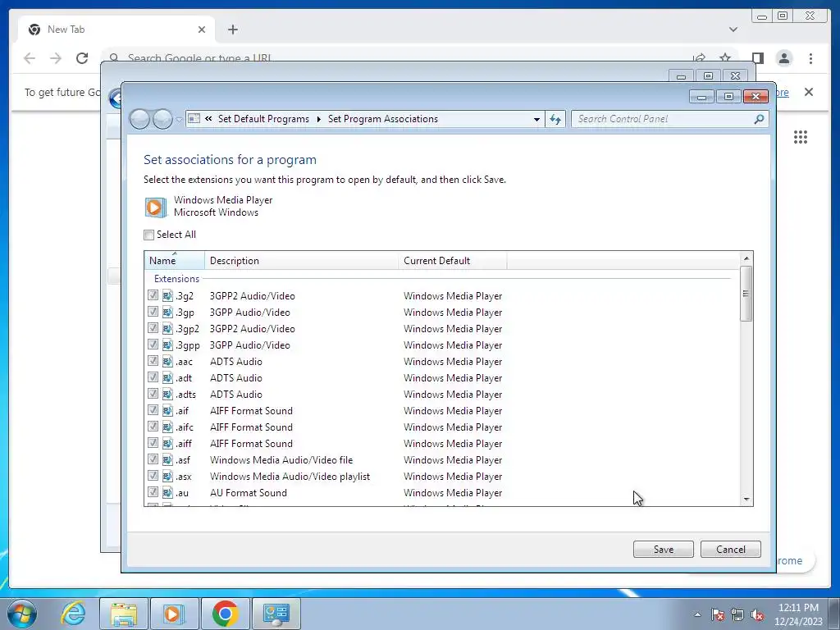Dismiss the Chrome info bar

pyautogui.click(x=808, y=92)
